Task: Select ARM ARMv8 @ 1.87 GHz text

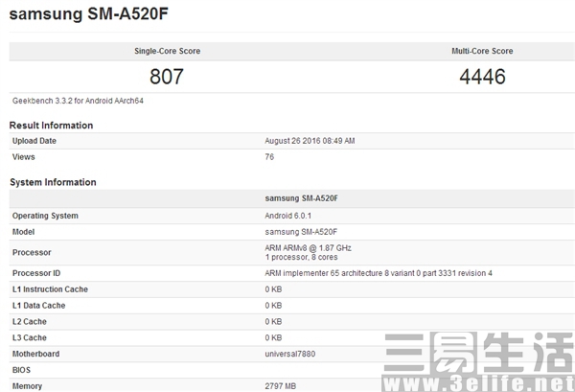Action: pyautogui.click(x=308, y=248)
